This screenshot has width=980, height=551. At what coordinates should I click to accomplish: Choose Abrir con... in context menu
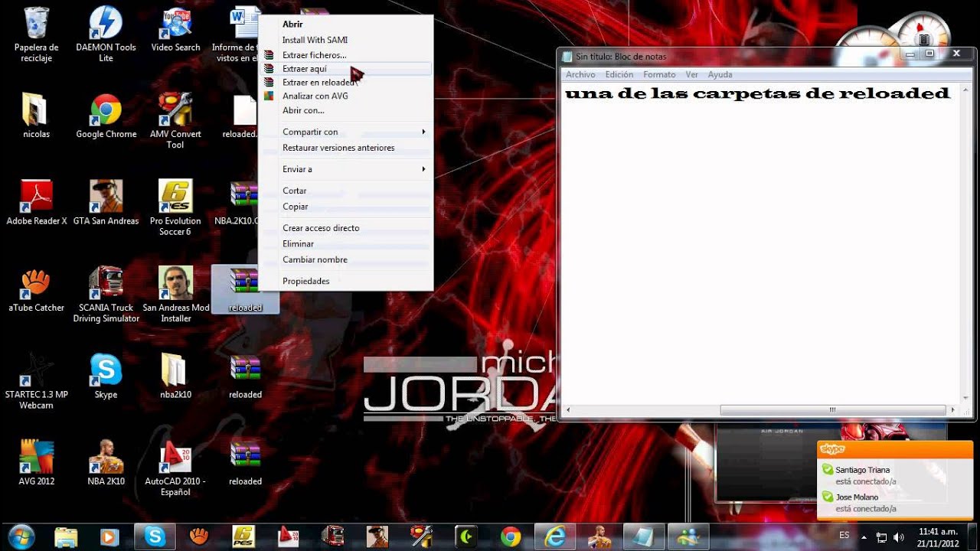click(346, 110)
